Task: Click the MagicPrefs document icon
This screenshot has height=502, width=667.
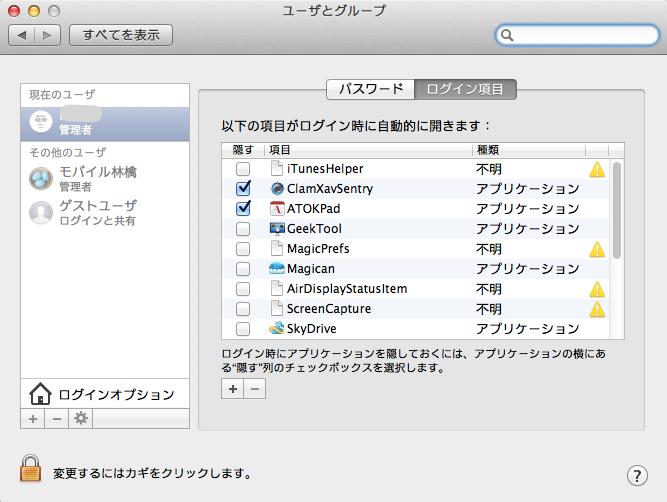Action: tap(277, 248)
